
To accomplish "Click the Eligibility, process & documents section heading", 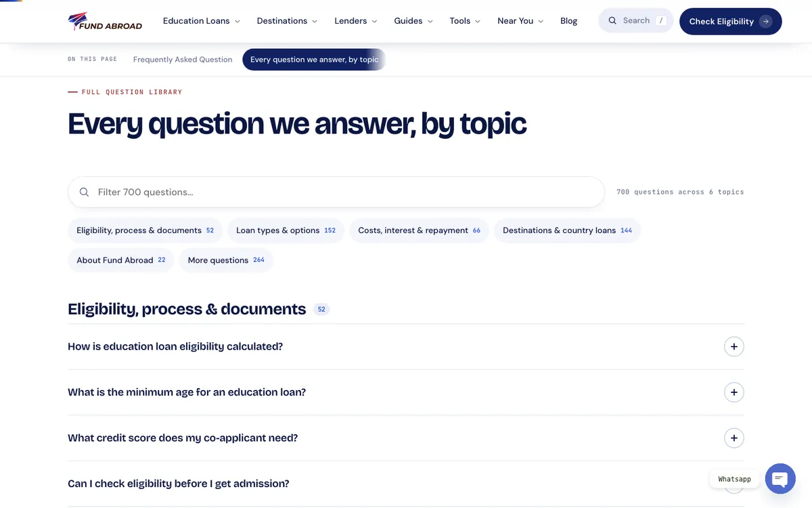I will point(187,309).
